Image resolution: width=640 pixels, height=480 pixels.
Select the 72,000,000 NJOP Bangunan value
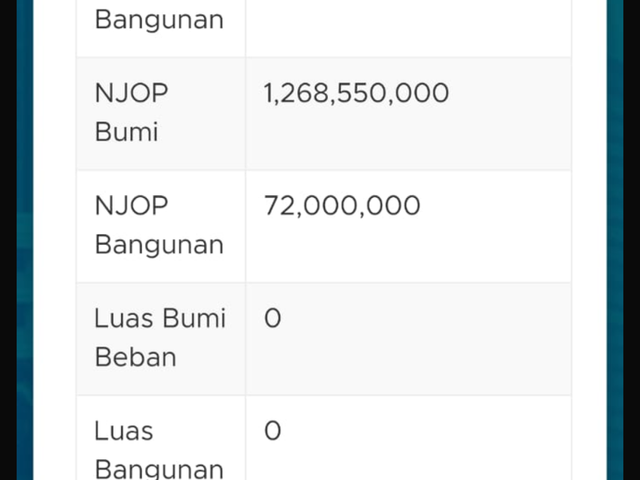click(x=342, y=205)
